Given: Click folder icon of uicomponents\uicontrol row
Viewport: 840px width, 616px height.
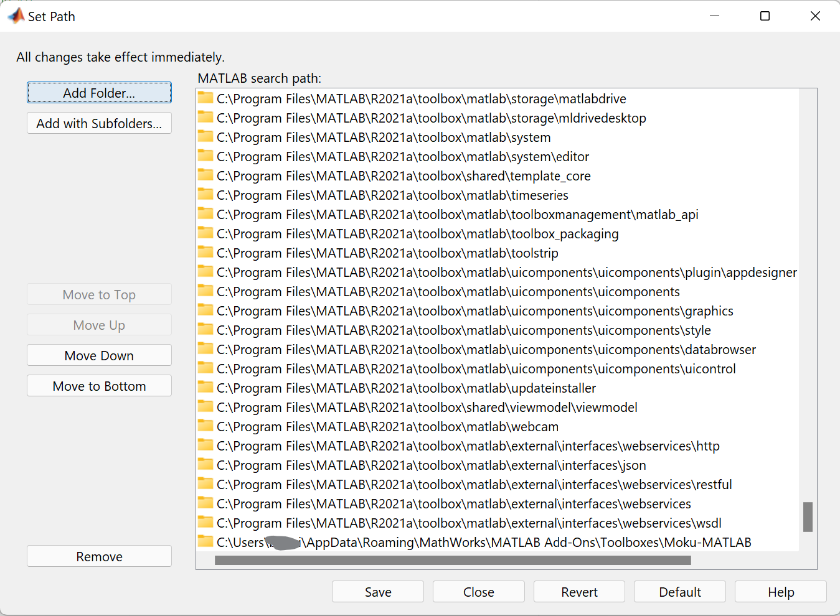Looking at the screenshot, I should coord(205,368).
